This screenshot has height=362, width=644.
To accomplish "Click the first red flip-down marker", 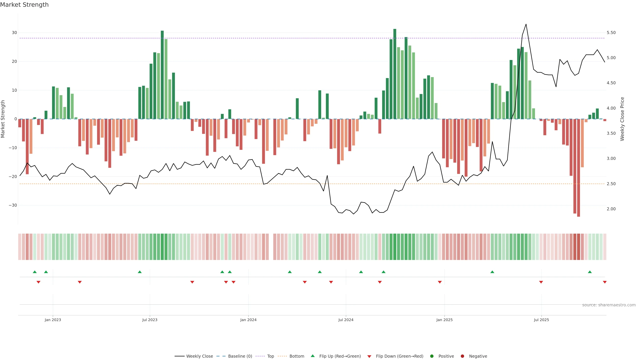I will click(39, 282).
